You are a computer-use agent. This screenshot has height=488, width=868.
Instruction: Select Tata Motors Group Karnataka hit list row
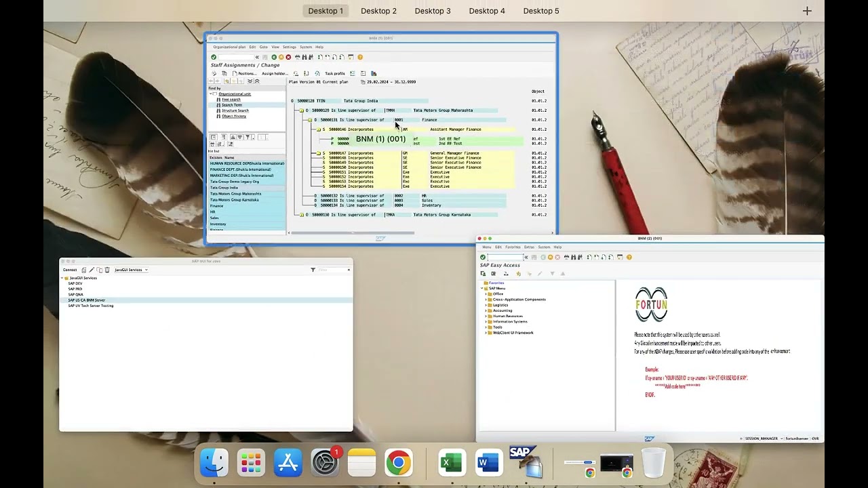[x=247, y=200]
